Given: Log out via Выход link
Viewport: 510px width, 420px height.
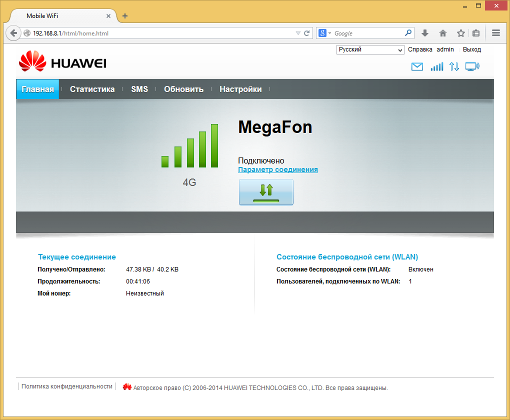Looking at the screenshot, I should pyautogui.click(x=471, y=49).
